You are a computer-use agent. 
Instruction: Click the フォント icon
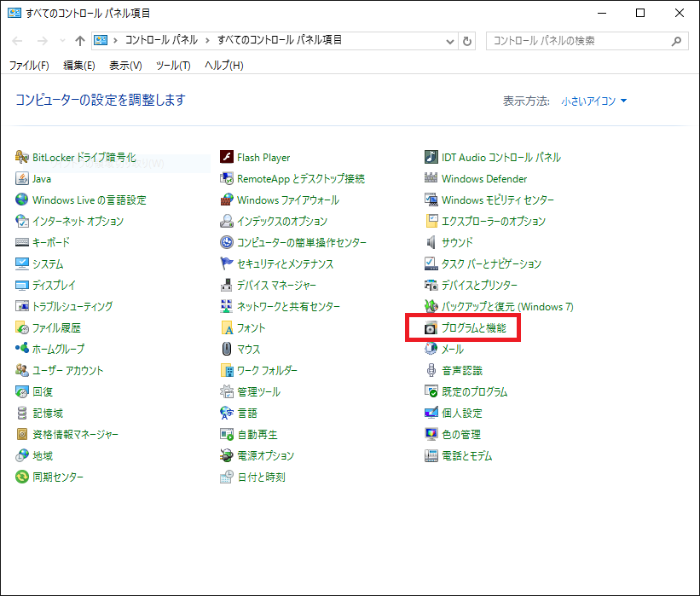tap(227, 328)
